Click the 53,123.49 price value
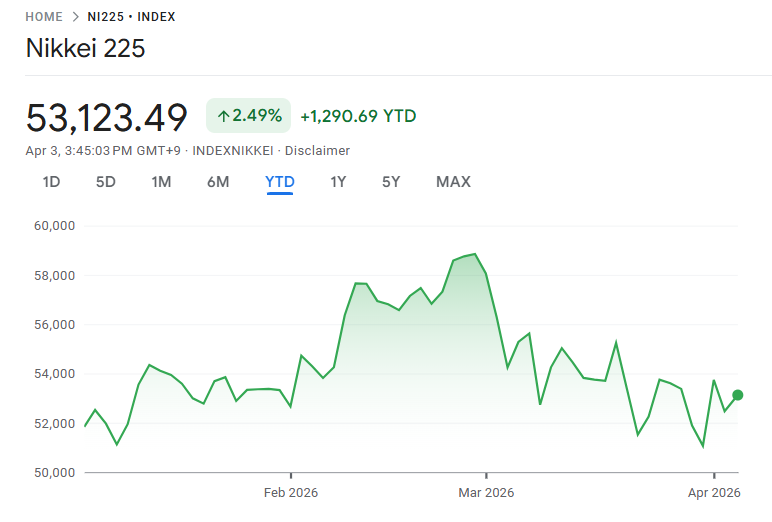This screenshot has height=522, width=772. [106, 118]
